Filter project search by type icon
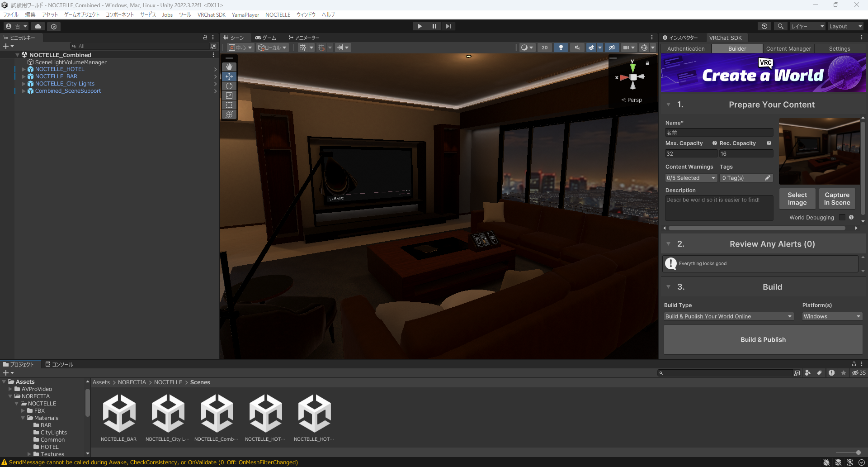This screenshot has width=868, height=467. tap(808, 373)
